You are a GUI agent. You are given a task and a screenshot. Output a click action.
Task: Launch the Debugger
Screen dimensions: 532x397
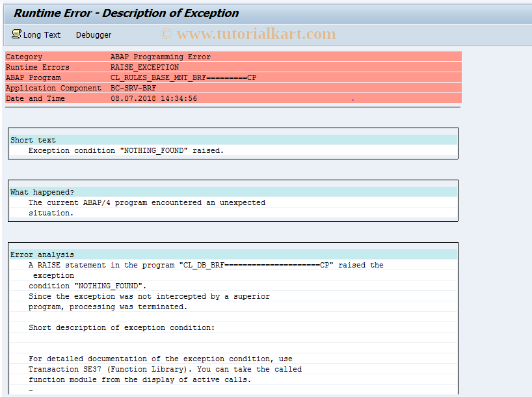pos(93,34)
